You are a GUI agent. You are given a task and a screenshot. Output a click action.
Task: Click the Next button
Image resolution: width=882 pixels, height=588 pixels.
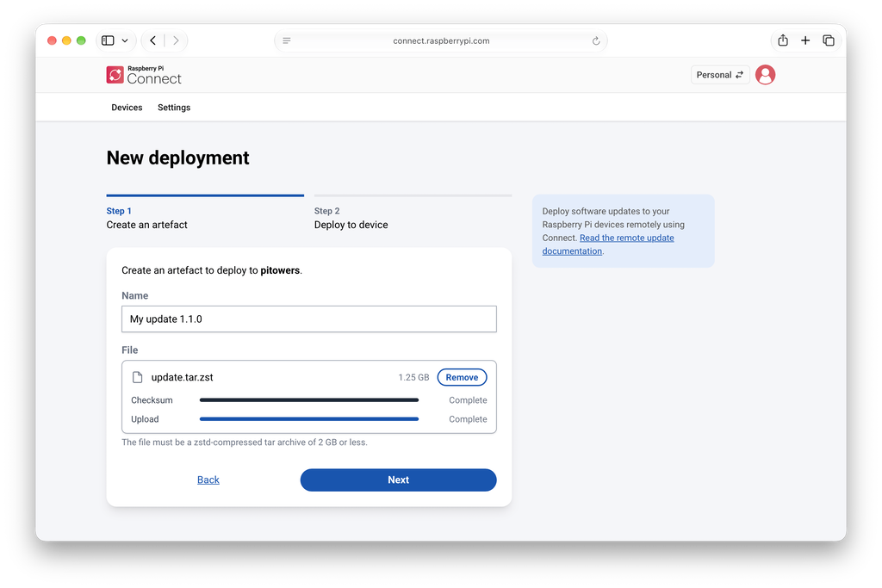click(398, 480)
